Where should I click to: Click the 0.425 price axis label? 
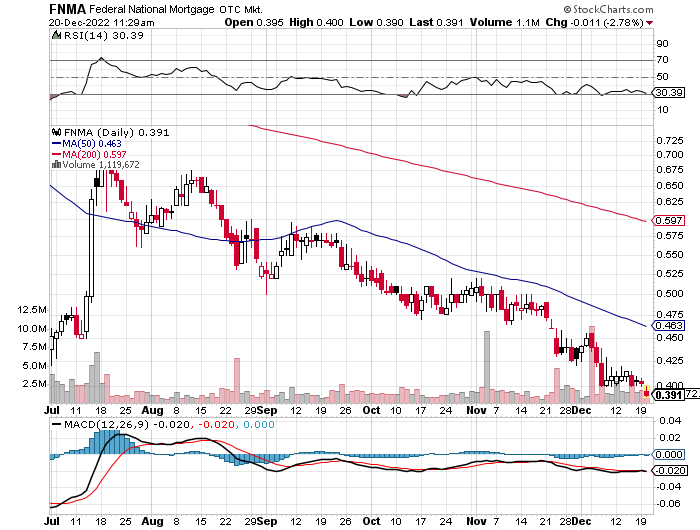[x=670, y=360]
